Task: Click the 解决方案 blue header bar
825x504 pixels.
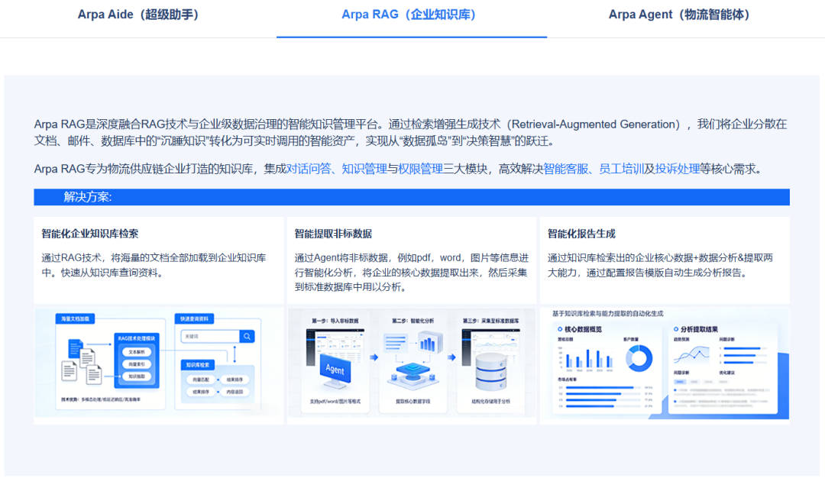Action: point(411,197)
